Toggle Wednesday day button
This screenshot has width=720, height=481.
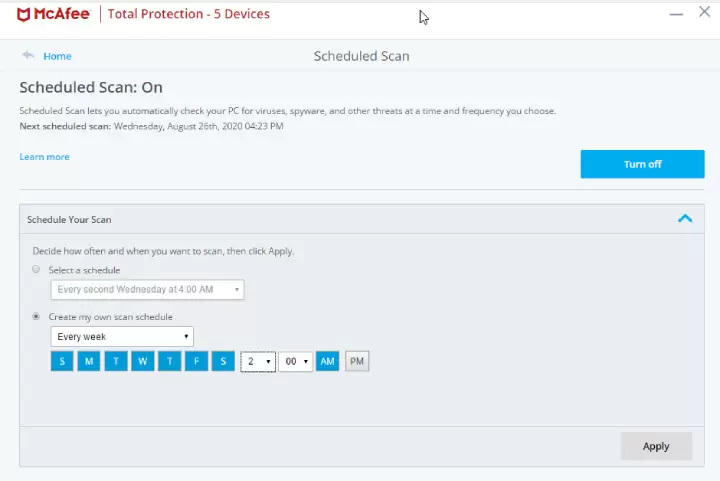point(143,361)
